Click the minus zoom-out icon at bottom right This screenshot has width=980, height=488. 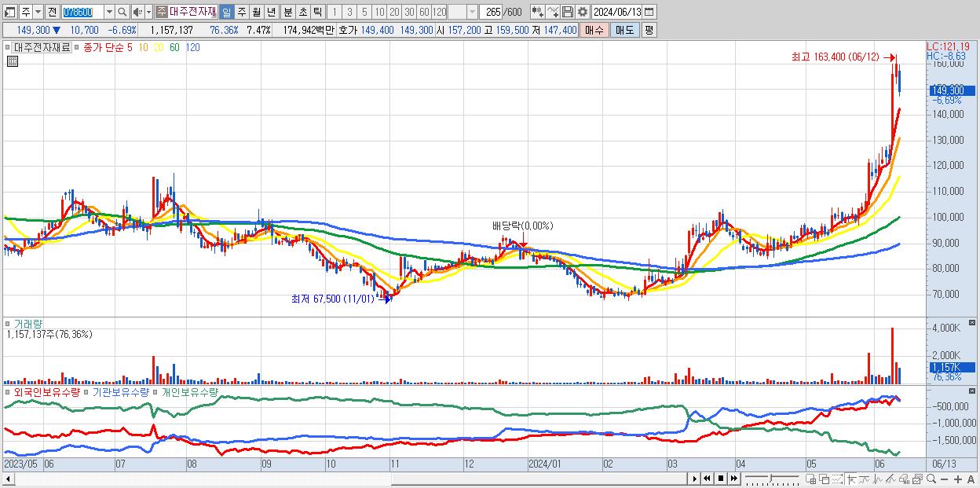[945, 479]
